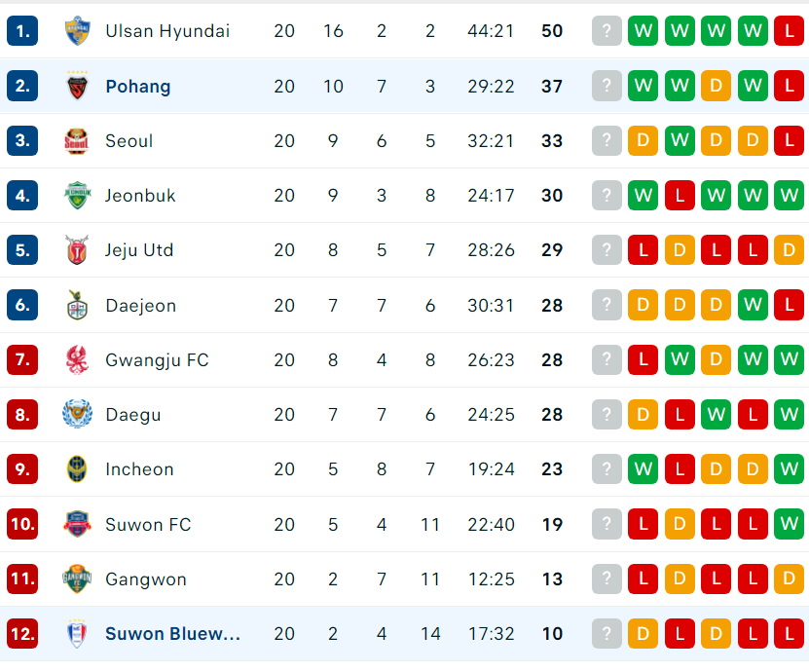This screenshot has height=672, width=809.
Task: Click the Daejeon team name
Action: (141, 306)
